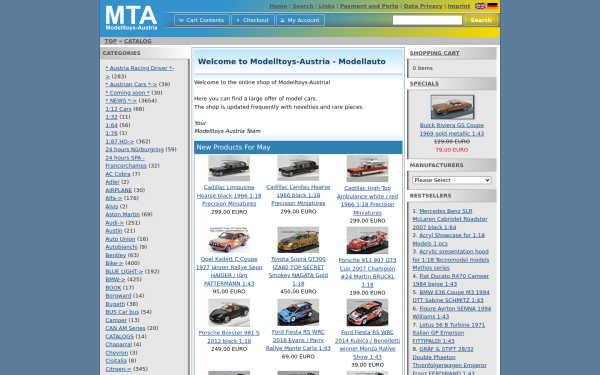Open 1:12 Cars category

click(x=118, y=109)
